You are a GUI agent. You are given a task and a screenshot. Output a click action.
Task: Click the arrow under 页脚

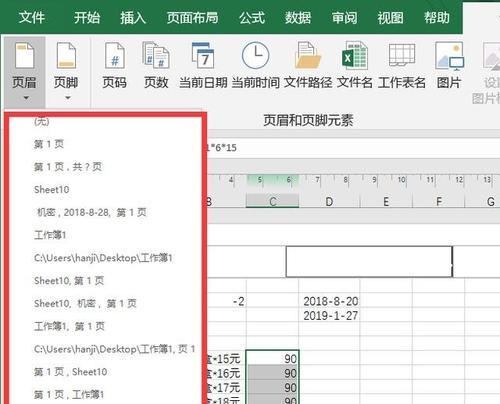tap(68, 98)
